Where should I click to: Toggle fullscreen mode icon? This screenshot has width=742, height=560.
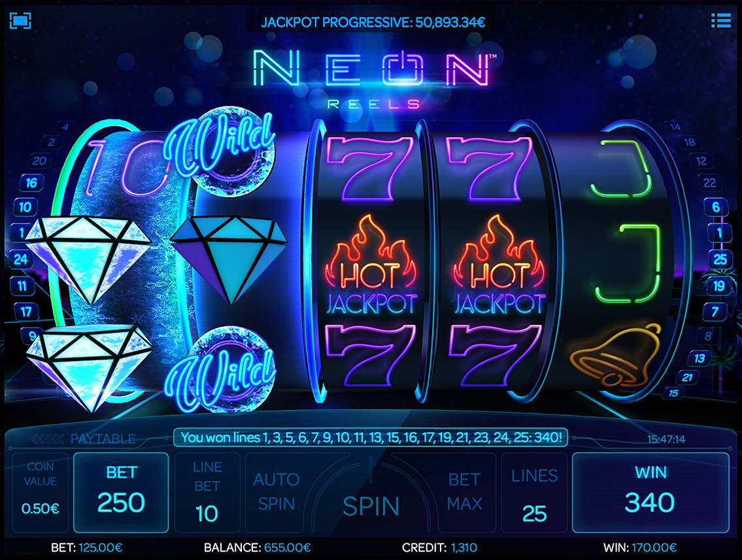click(20, 20)
